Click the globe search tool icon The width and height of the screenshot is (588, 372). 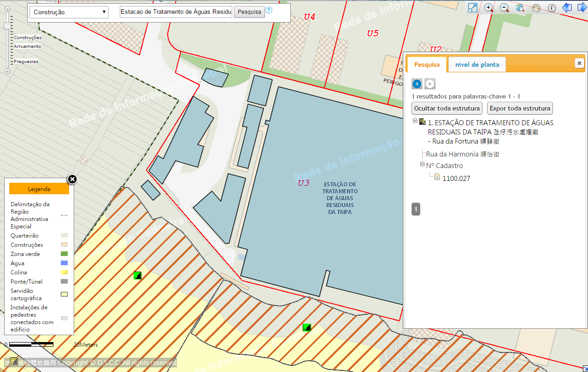[x=520, y=8]
